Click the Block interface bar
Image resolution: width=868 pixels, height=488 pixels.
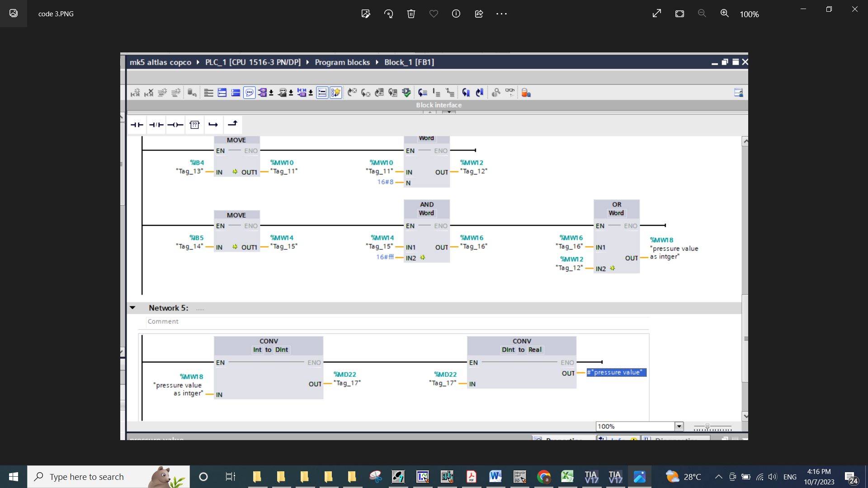point(439,105)
